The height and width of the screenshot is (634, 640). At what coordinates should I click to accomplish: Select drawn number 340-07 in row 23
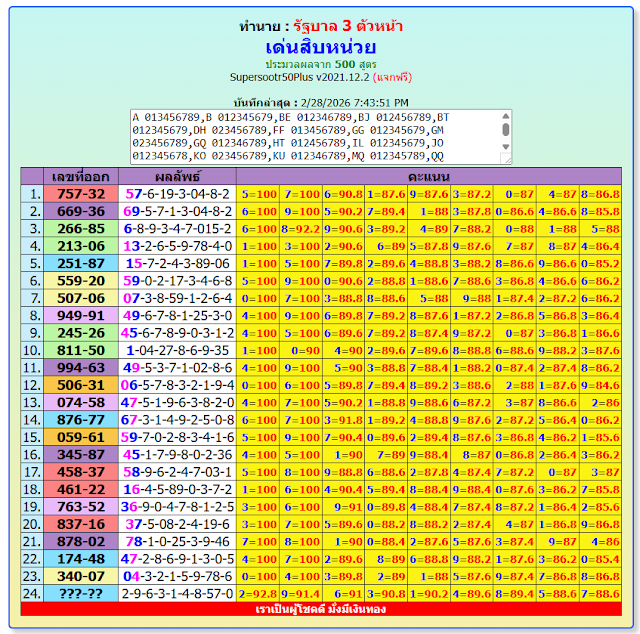(81, 576)
